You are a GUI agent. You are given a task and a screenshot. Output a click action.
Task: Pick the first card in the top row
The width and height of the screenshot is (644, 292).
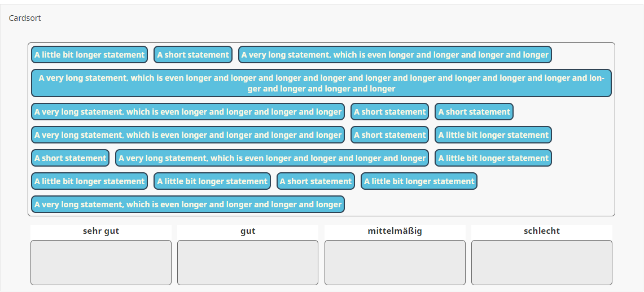click(89, 55)
